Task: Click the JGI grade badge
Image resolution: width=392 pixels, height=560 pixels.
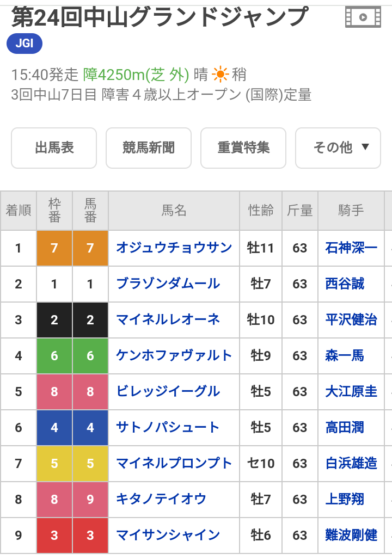Action: pyautogui.click(x=24, y=44)
